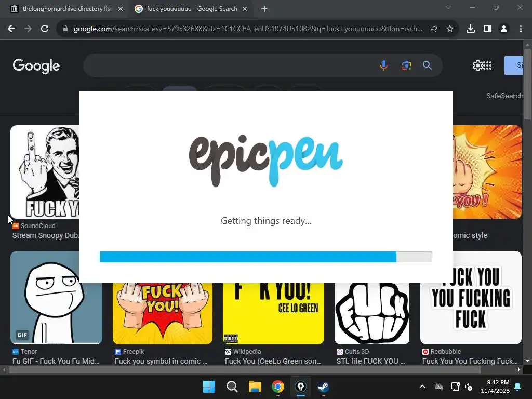
Task: Open the tab search dropdown
Action: [448, 7]
